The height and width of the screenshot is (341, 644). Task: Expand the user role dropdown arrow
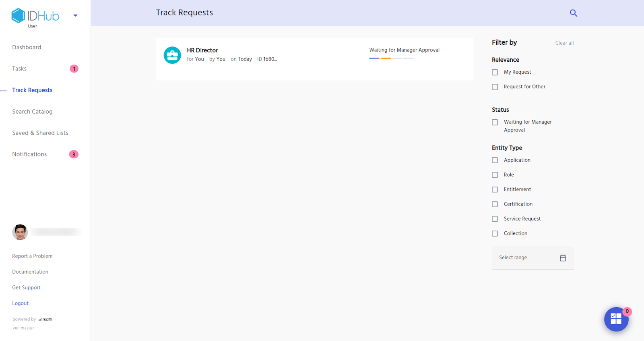[x=75, y=16]
